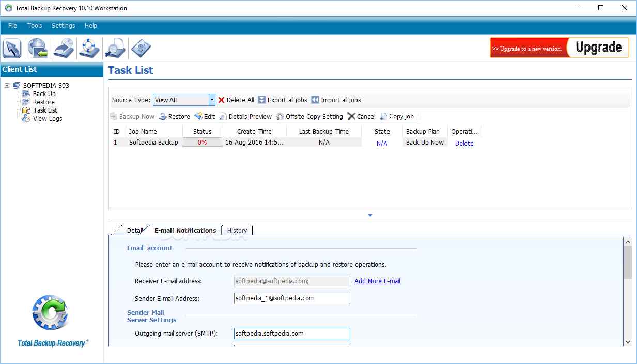Click the SOFTPEDIA-S93 computer icon
The width and height of the screenshot is (637, 364).
click(x=17, y=86)
